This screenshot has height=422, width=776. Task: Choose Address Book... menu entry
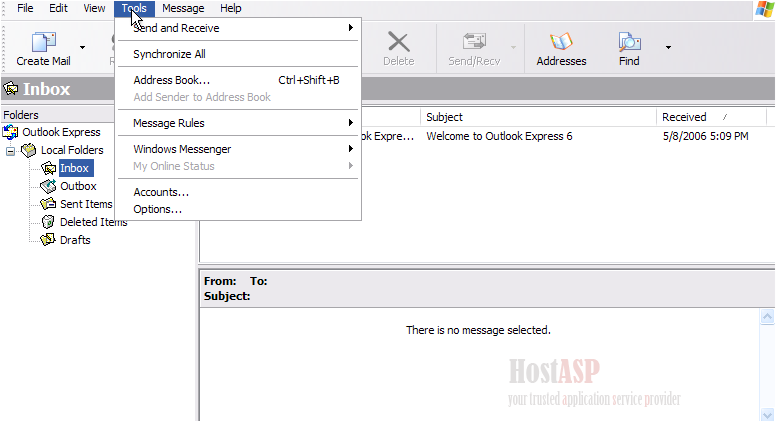(238, 80)
